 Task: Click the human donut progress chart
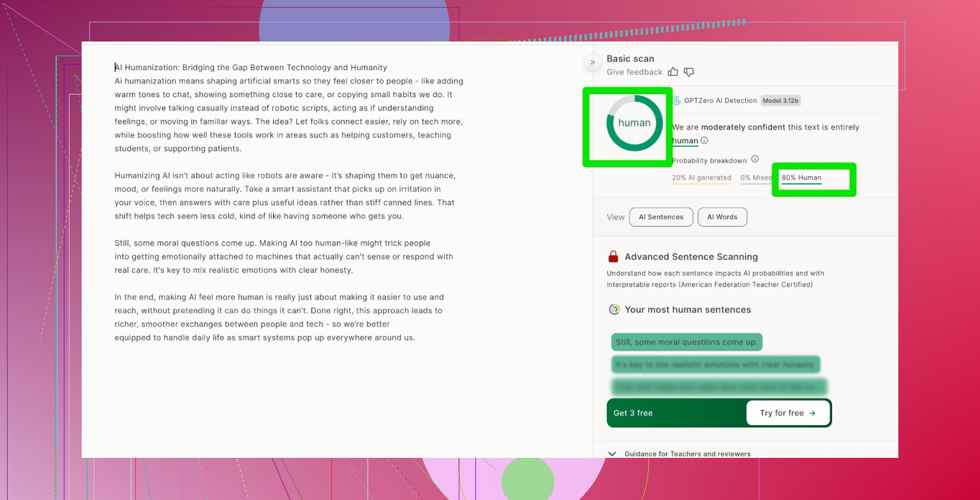pos(634,123)
